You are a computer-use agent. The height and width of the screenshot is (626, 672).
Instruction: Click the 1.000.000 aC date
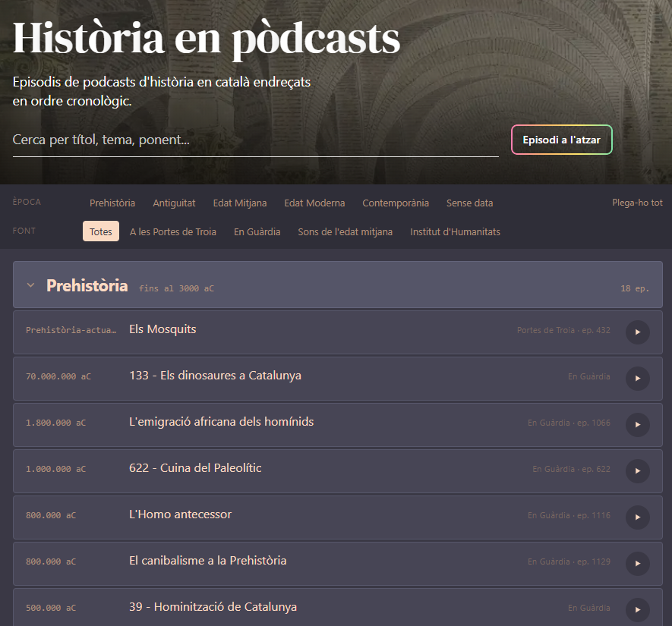(55, 469)
